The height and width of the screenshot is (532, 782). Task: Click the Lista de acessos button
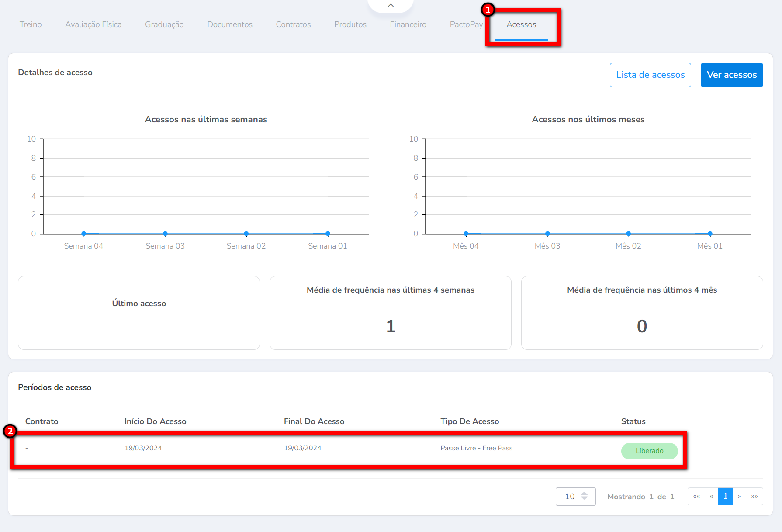[650, 75]
